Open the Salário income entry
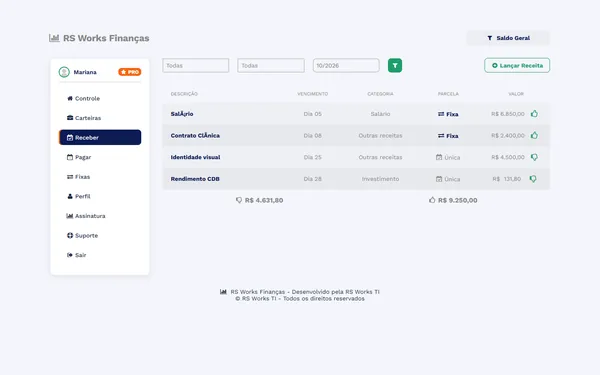600x375 pixels. [x=182, y=114]
